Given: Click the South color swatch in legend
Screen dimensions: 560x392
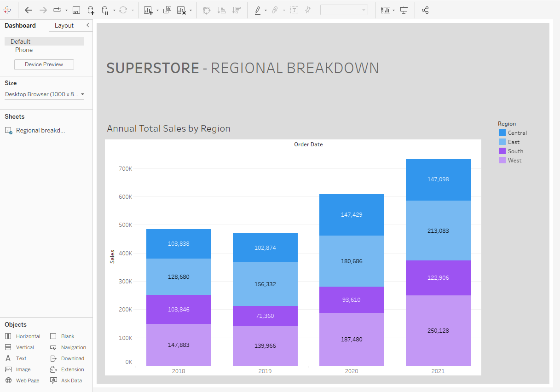Looking at the screenshot, I should pyautogui.click(x=502, y=151).
